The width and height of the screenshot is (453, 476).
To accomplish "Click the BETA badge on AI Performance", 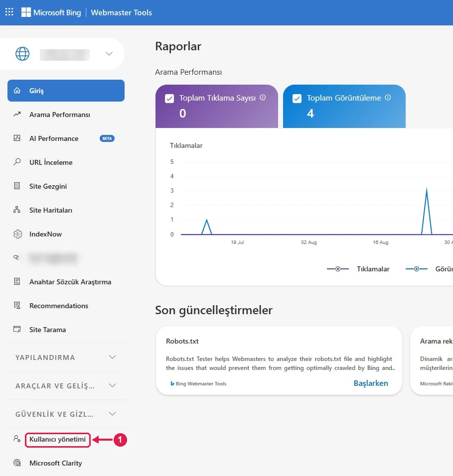I will pos(107,138).
